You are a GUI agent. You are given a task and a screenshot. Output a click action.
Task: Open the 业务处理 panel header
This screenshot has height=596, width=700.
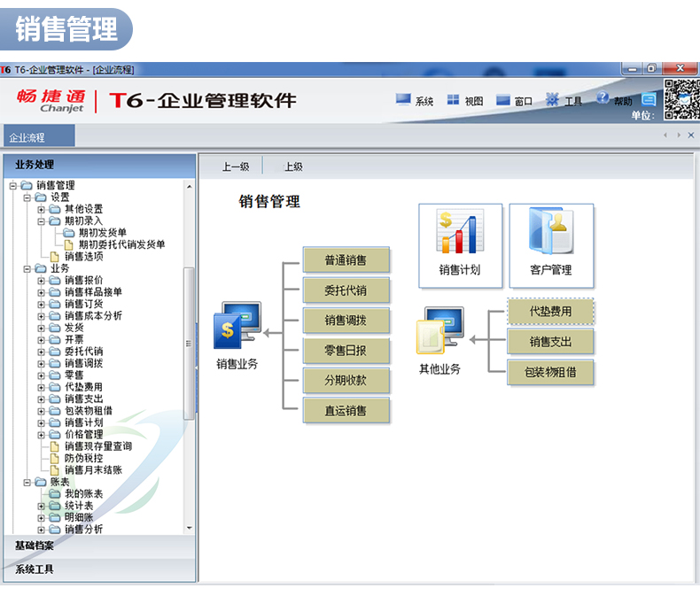pyautogui.click(x=99, y=165)
